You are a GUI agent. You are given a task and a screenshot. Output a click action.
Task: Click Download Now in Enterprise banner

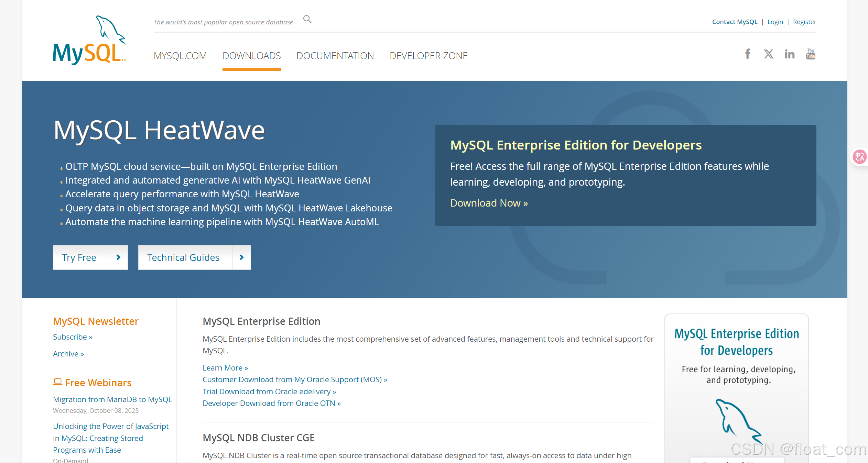489,203
